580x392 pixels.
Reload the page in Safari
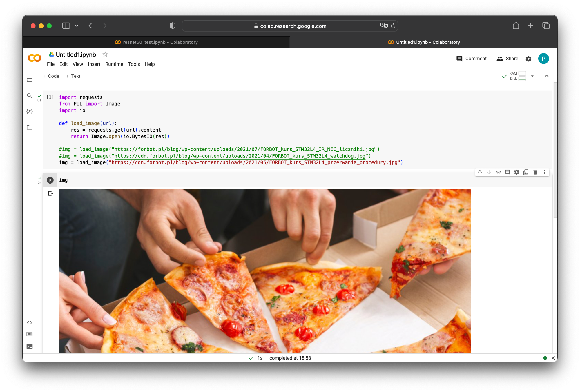pyautogui.click(x=393, y=26)
